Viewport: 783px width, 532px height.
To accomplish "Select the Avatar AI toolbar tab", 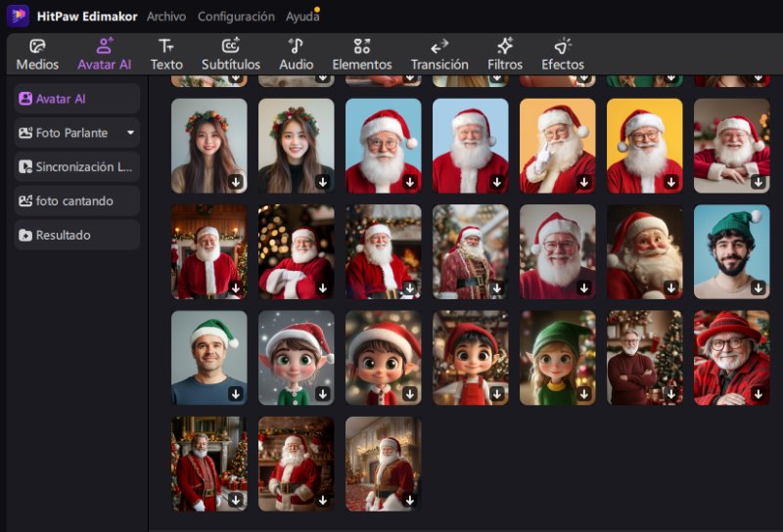I will coord(105,55).
